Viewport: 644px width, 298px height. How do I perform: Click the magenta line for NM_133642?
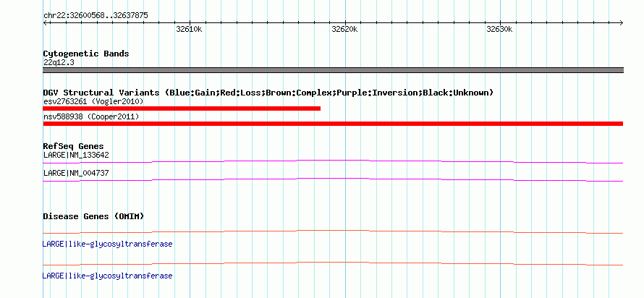coord(333,162)
